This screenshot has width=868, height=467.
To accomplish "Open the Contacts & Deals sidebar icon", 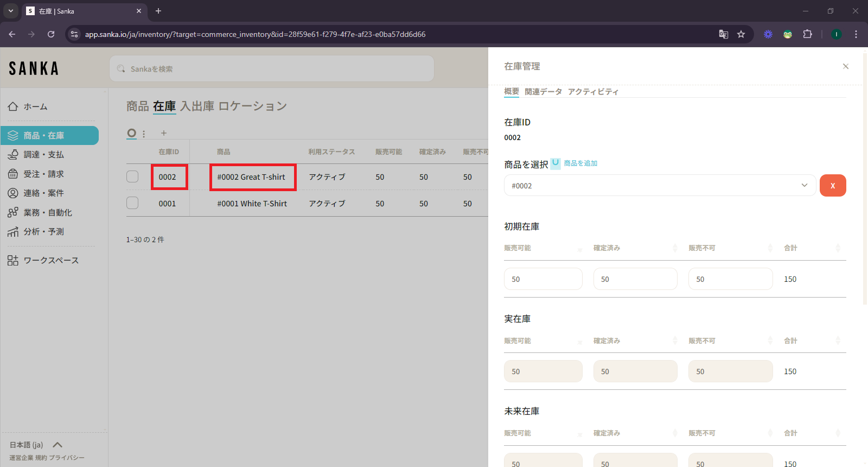I will pos(13,193).
